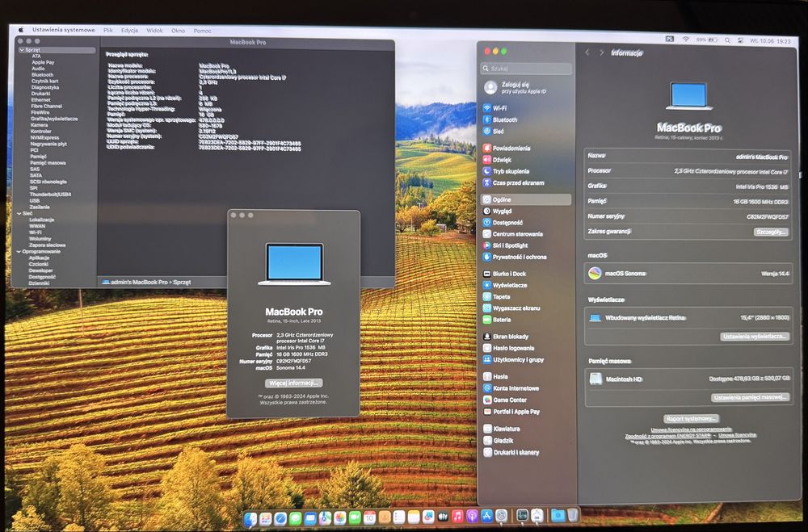The height and width of the screenshot is (532, 808).
Task: Select Aplikacje under Oprogramowanie
Action: 39,258
